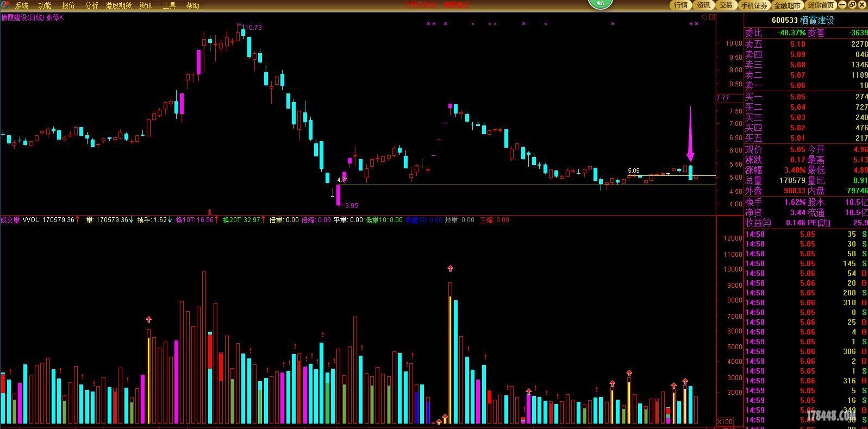Switch to the 行情 tab button

(680, 5)
